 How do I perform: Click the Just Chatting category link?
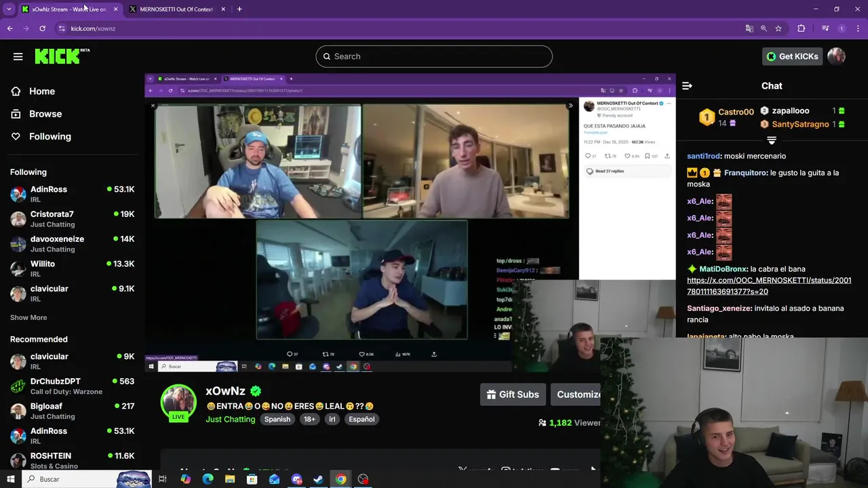(231, 419)
